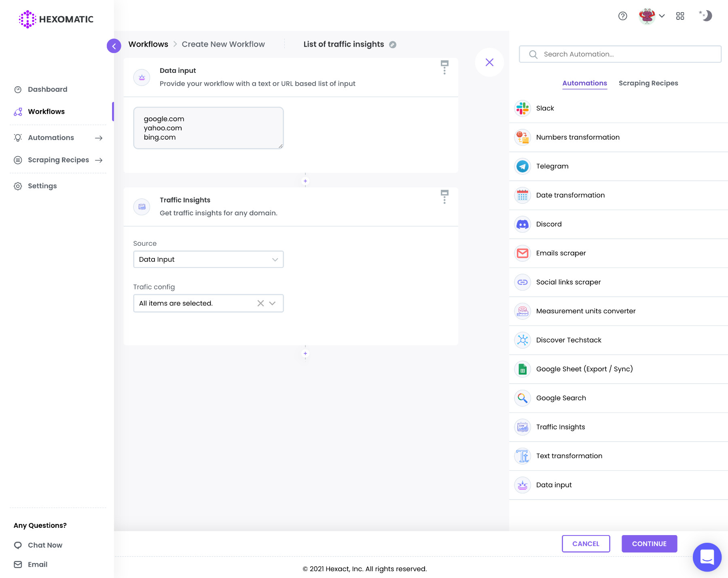Viewport: 728px width, 578px height.
Task: Expand Scraping Recipes sidebar submenu arrow
Action: (x=99, y=160)
